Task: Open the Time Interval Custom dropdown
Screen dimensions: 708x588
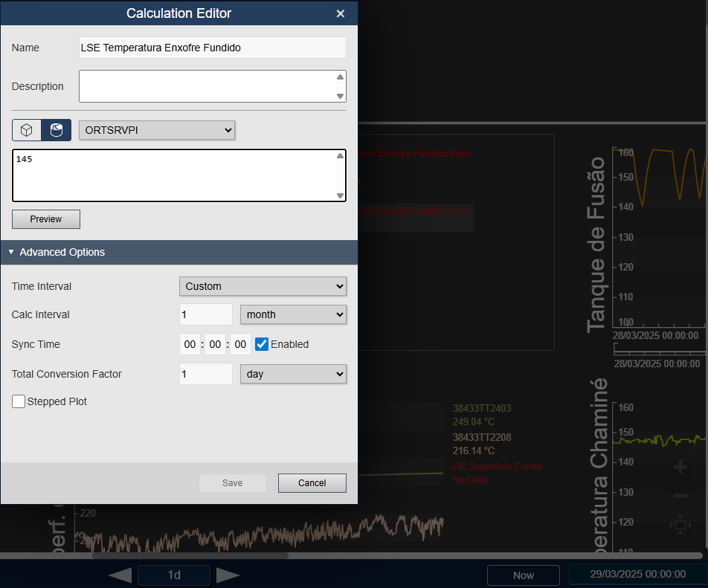Action: [x=263, y=286]
